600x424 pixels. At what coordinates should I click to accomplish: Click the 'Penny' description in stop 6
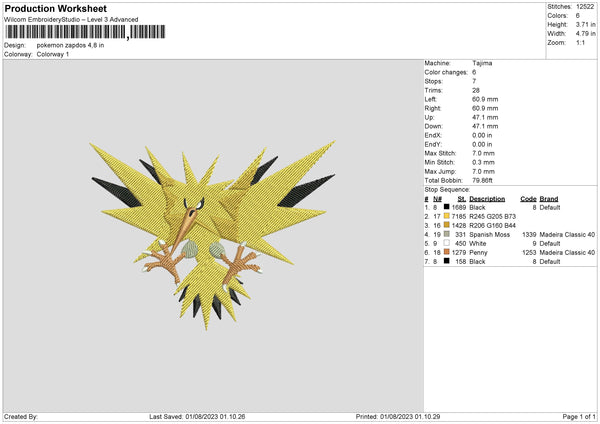pyautogui.click(x=478, y=253)
